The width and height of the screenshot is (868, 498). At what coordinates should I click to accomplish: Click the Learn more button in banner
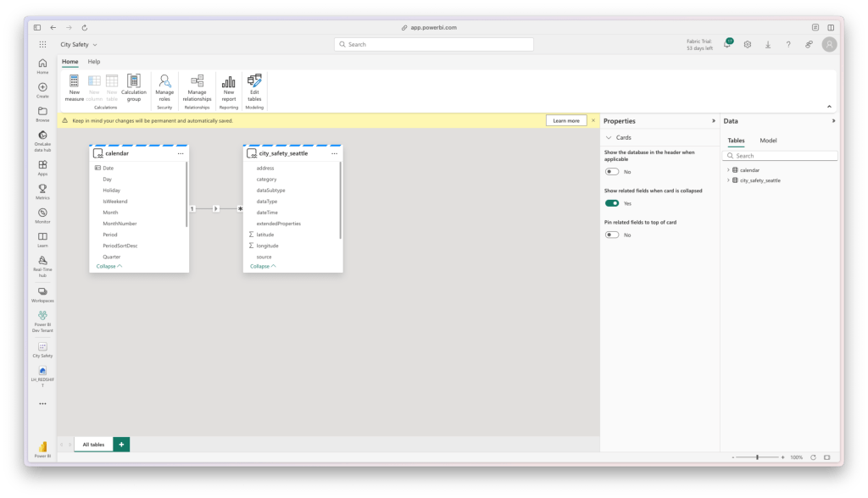coord(566,121)
